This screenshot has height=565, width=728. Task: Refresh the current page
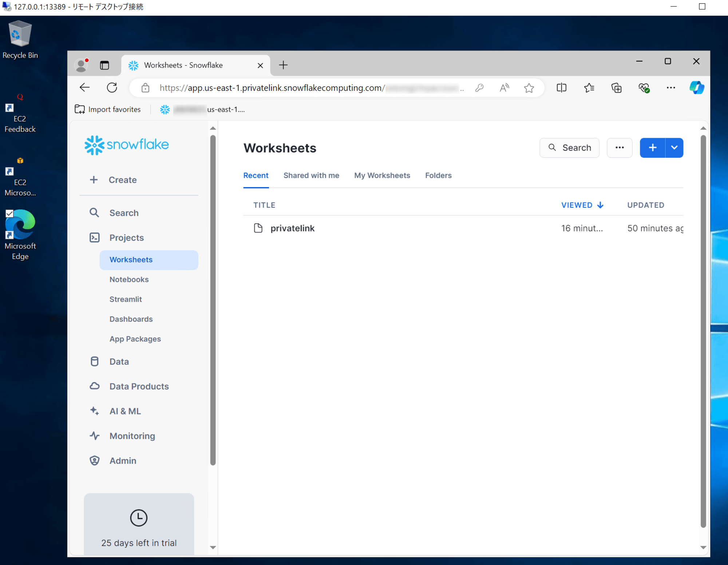[x=112, y=88]
